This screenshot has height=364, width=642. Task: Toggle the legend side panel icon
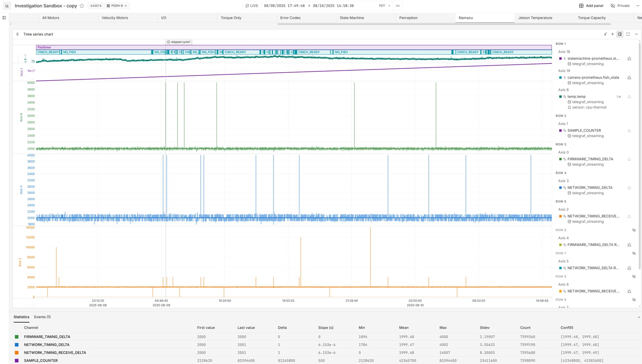[620, 34]
